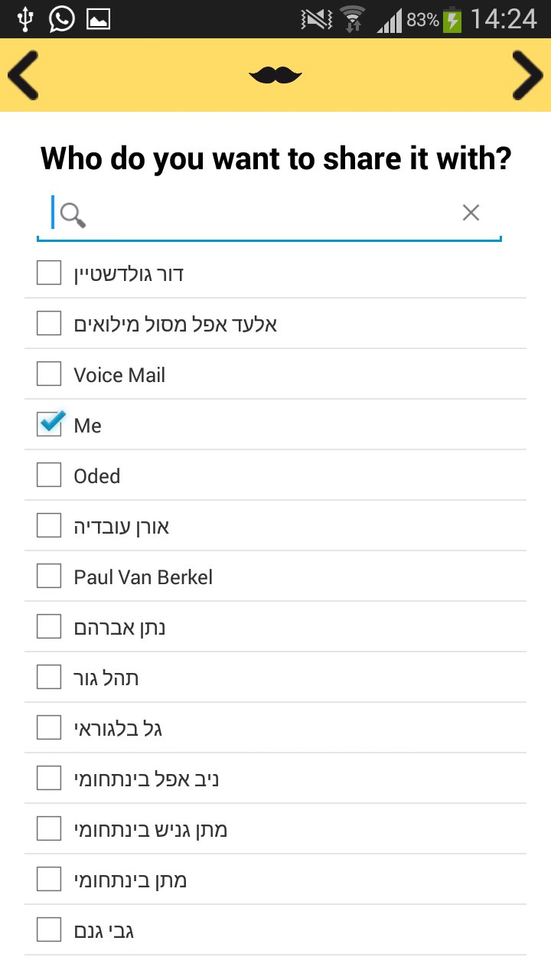The height and width of the screenshot is (980, 551).
Task: Click the magnifying glass search icon
Action: point(73,215)
